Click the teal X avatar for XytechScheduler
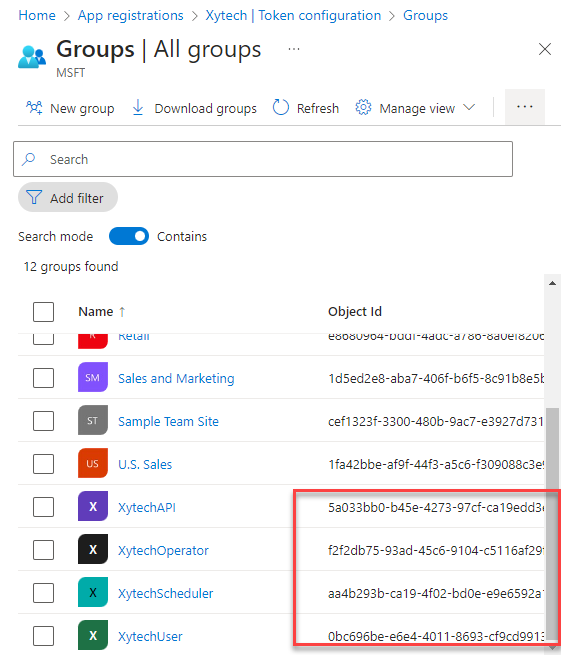561x655 pixels. [93, 592]
